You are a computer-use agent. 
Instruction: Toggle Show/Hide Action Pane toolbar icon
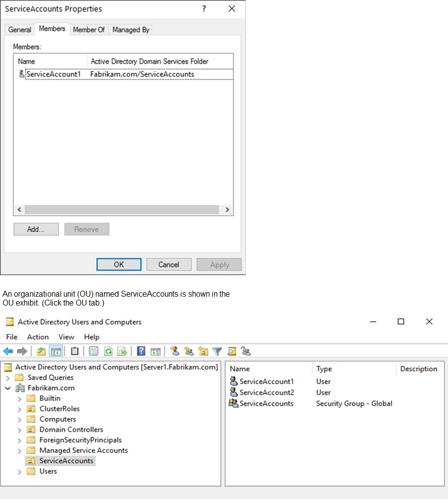pyautogui.click(x=156, y=352)
